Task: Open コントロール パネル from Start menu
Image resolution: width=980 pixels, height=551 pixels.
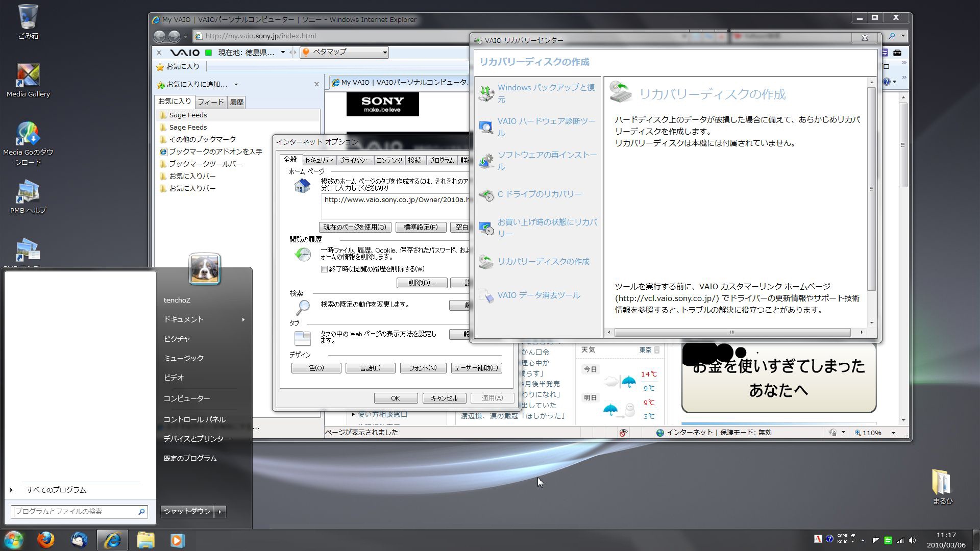Action: pyautogui.click(x=194, y=419)
